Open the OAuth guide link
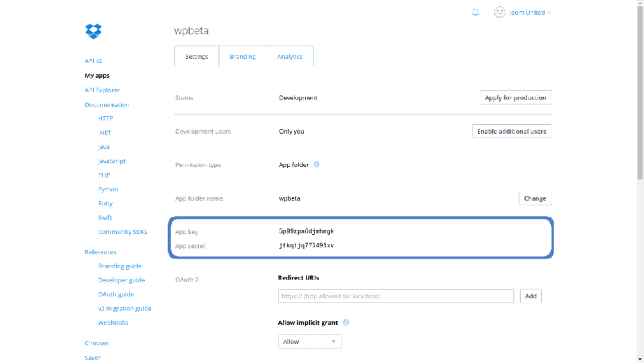 (x=115, y=294)
